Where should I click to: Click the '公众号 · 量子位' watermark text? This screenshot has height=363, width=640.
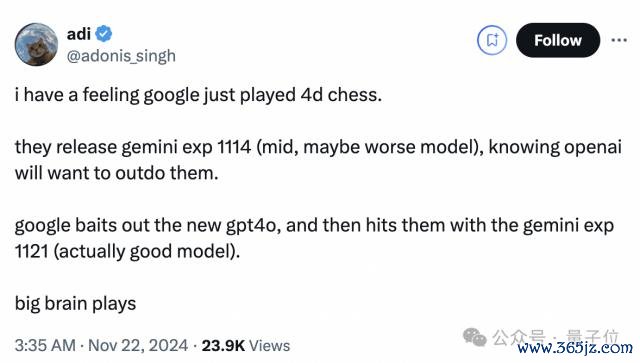pyautogui.click(x=556, y=336)
